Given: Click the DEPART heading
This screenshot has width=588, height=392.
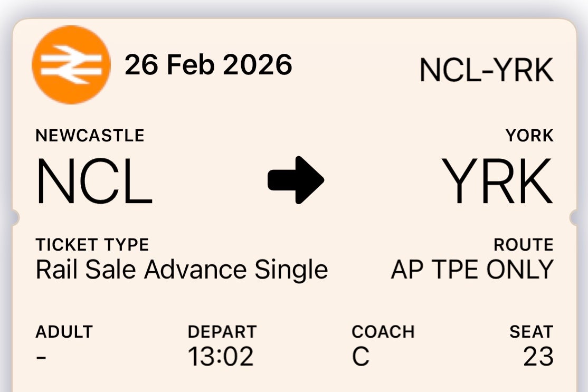Looking at the screenshot, I should 222,332.
